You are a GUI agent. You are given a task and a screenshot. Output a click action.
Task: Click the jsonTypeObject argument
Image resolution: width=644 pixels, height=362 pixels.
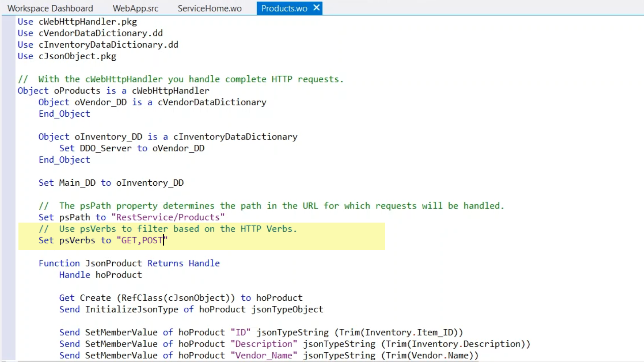[x=287, y=309]
